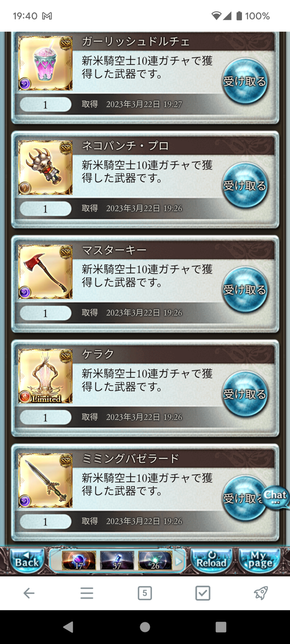Select the raid shortcut numbered 37
This screenshot has width=290, height=644.
[x=117, y=560]
